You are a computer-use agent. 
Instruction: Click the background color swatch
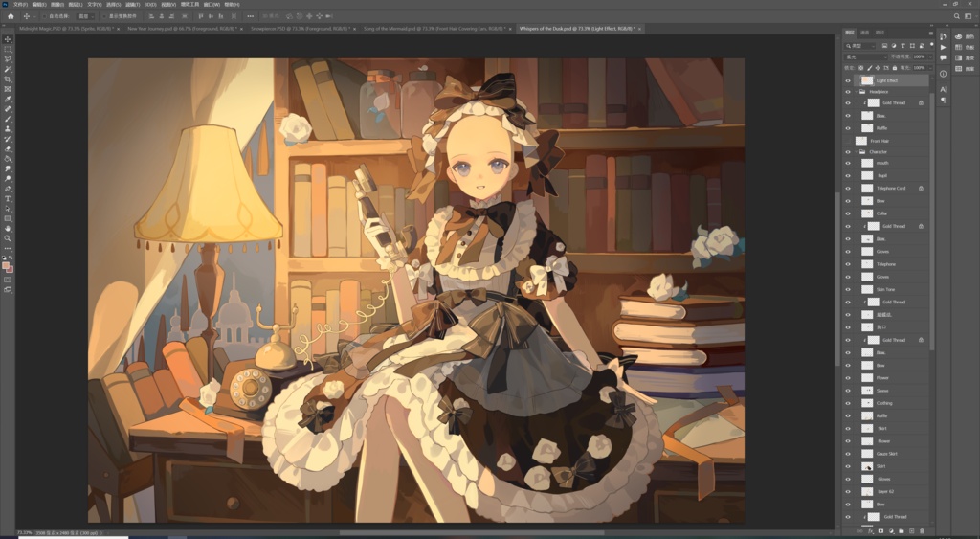[10, 270]
